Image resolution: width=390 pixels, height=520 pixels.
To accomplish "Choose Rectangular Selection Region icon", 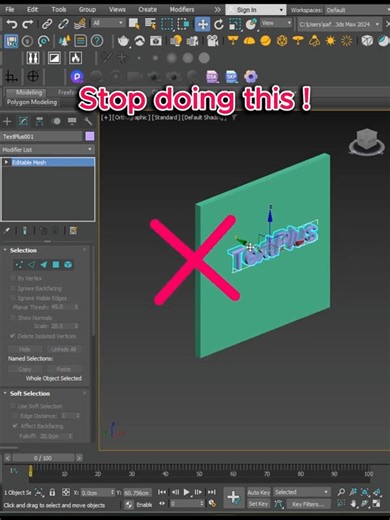I will tap(167, 24).
